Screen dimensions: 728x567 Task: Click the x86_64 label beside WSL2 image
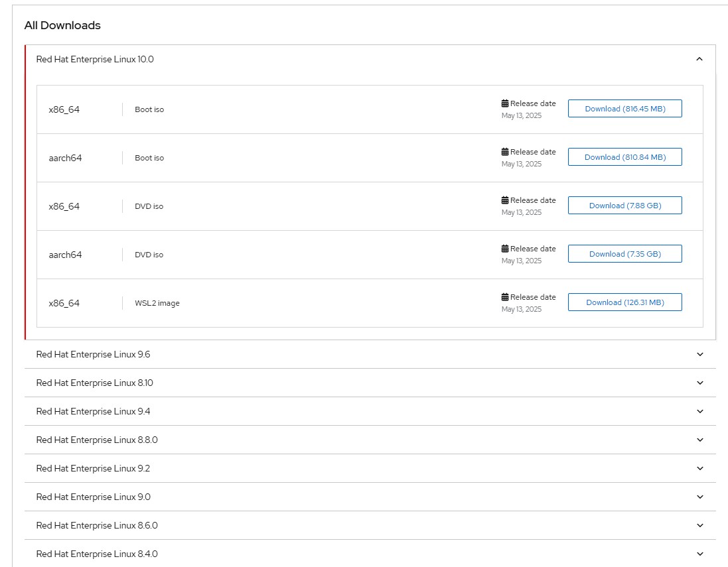pos(64,304)
